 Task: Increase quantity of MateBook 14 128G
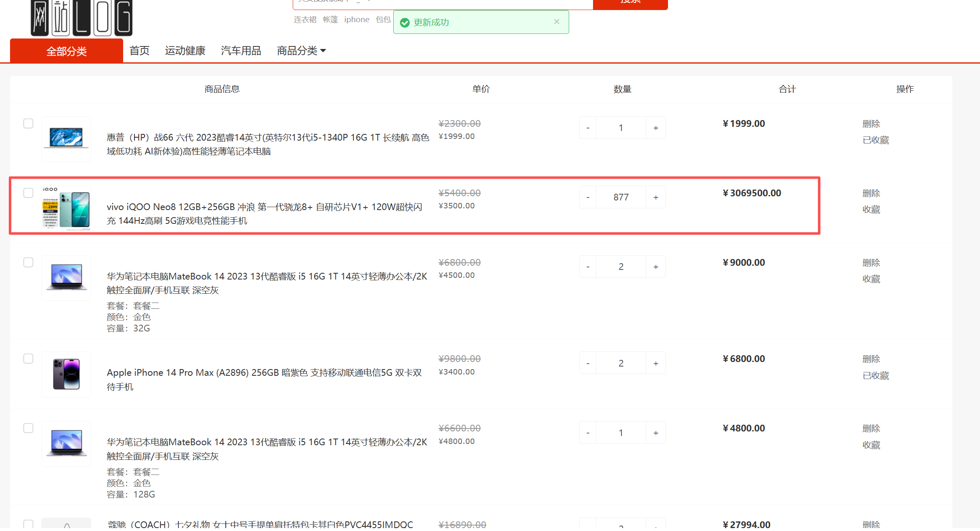click(656, 433)
